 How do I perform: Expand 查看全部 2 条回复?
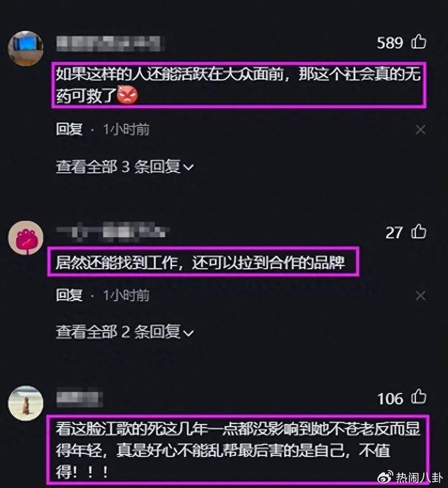[125, 332]
